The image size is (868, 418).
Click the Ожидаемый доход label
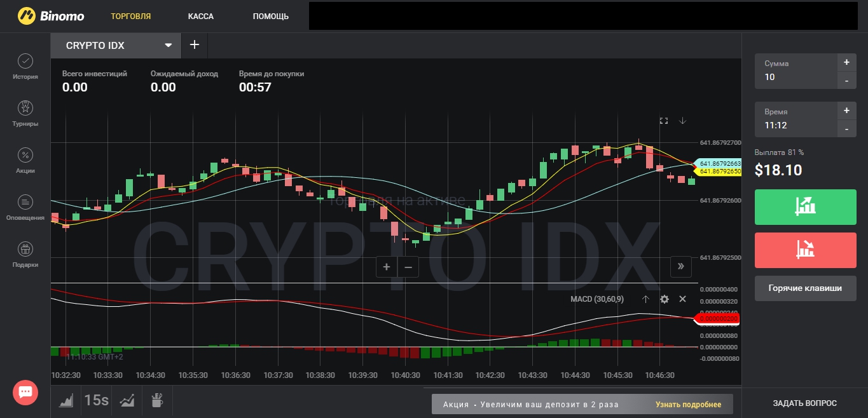[x=184, y=74]
